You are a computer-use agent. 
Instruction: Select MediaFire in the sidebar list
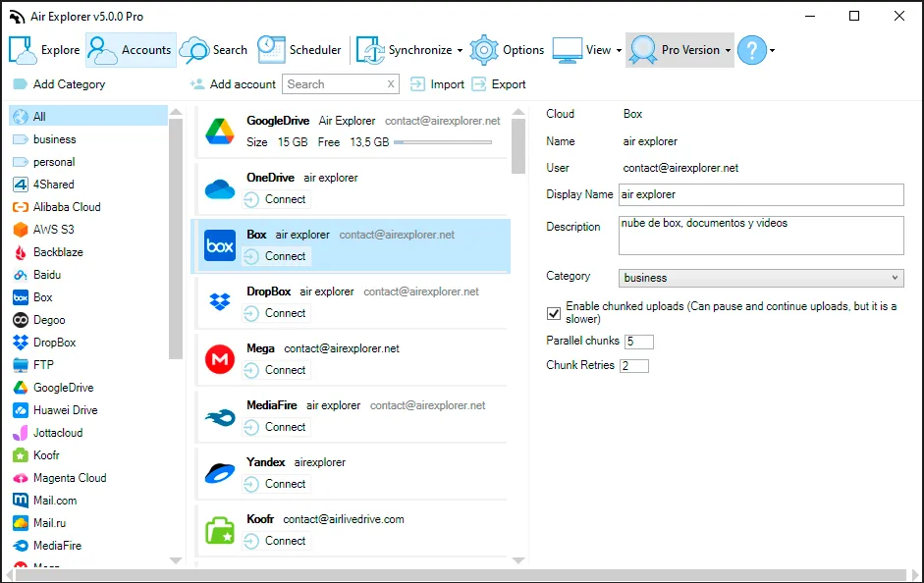[x=88, y=546]
